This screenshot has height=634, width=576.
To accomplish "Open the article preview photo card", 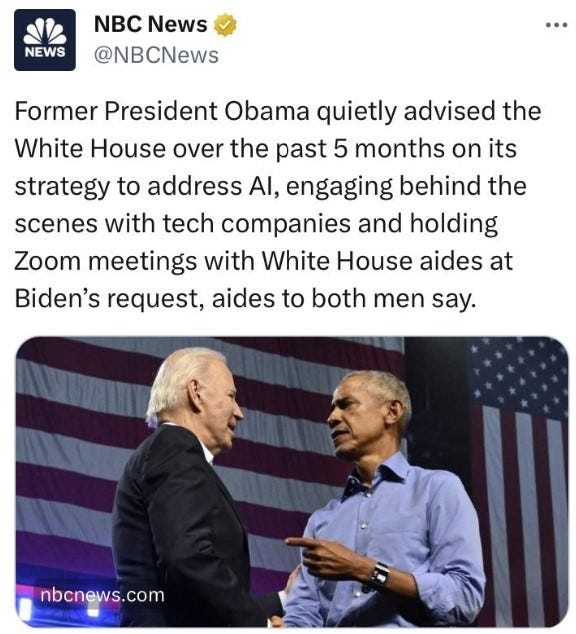I will click(x=292, y=482).
